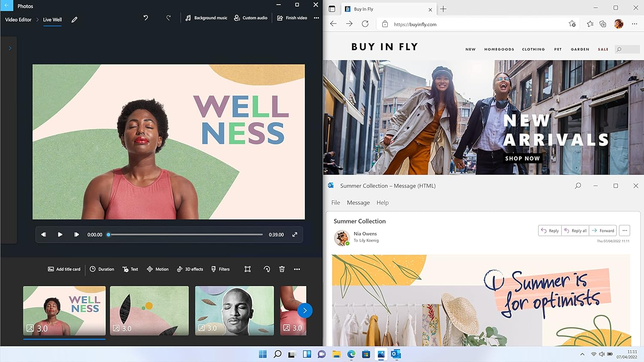Select the Wellness clip thumbnail in the storyboard
The height and width of the screenshot is (362, 644).
tap(64, 311)
